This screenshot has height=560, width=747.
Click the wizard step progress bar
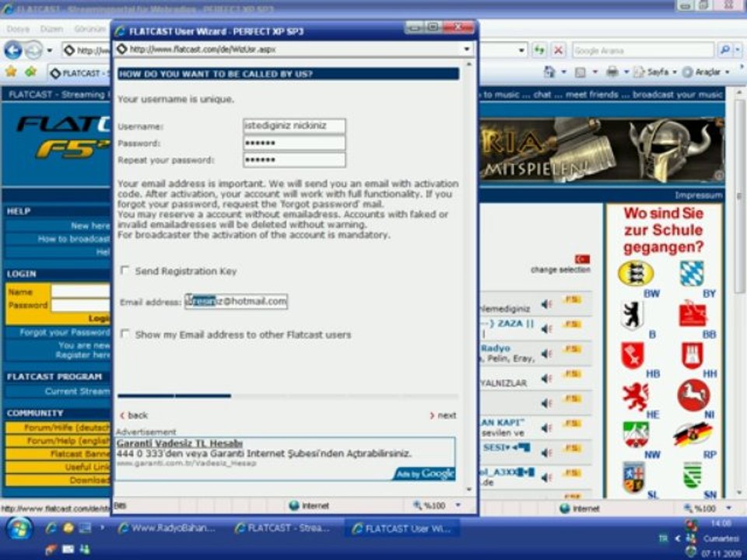coord(288,395)
